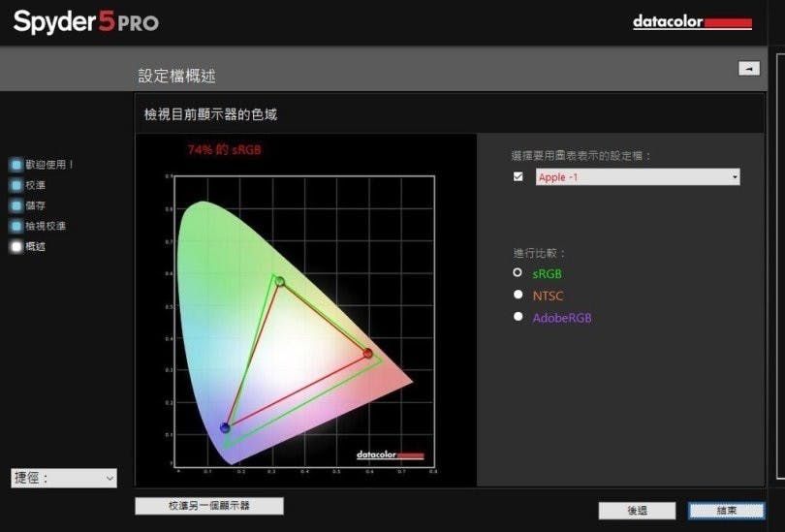Uncheck the Apple -1 profile checkbox
785x532 pixels.
[x=518, y=176]
